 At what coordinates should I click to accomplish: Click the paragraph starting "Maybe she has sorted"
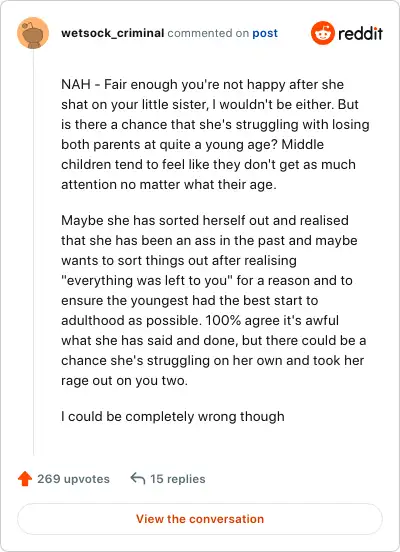click(214, 300)
